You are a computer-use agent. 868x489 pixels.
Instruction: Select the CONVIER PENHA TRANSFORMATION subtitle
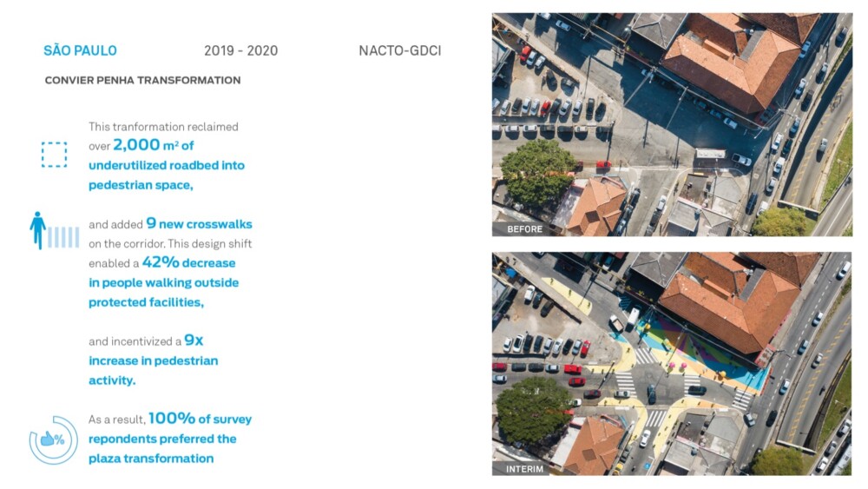tap(142, 80)
